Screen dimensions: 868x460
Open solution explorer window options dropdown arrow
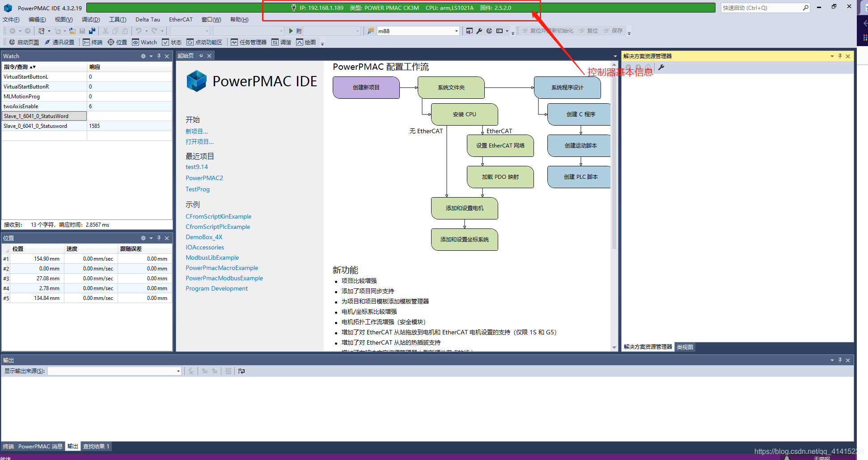[832, 56]
